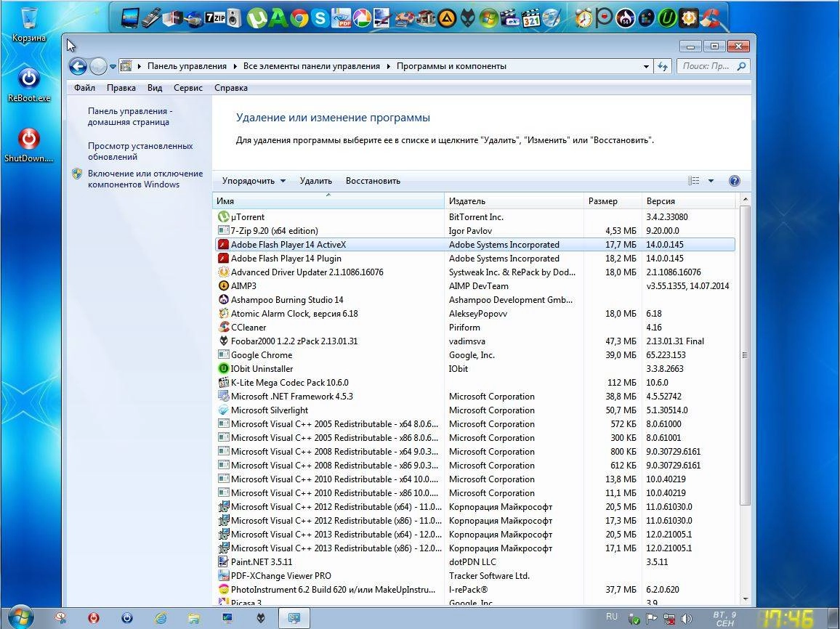This screenshot has height=629, width=840.
Task: Open Упорядочить dropdown menu
Action: coord(254,181)
